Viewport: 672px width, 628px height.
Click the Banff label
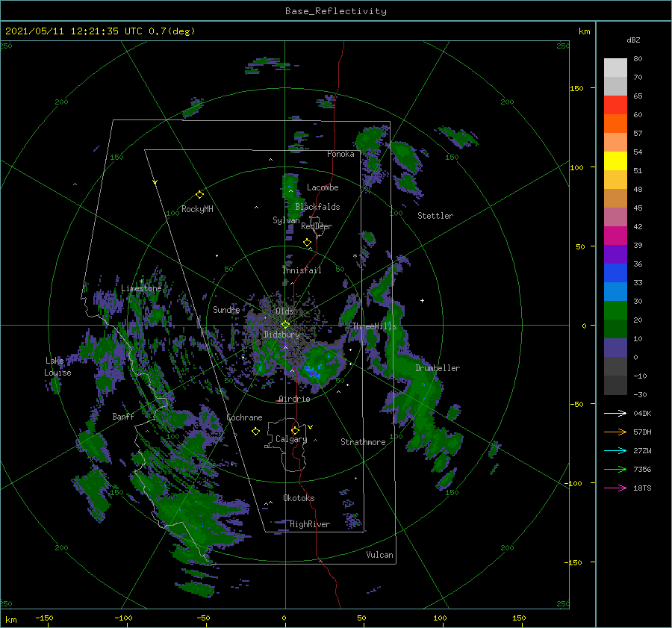(x=123, y=417)
